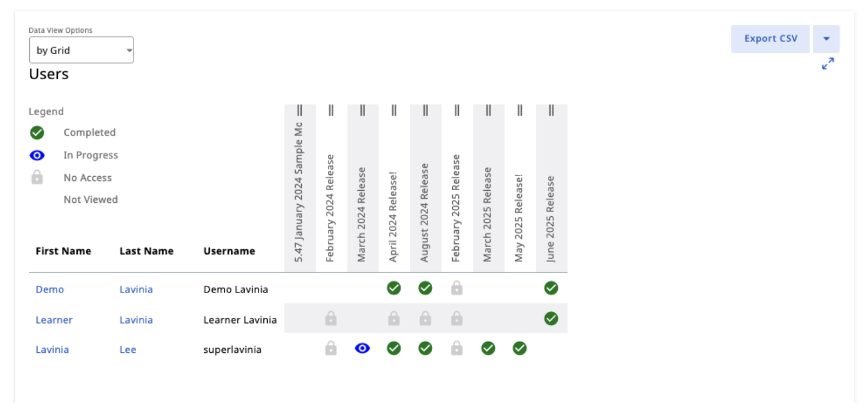Open the arrow menu next to Export CSV
The height and width of the screenshot is (418, 868).
827,38
